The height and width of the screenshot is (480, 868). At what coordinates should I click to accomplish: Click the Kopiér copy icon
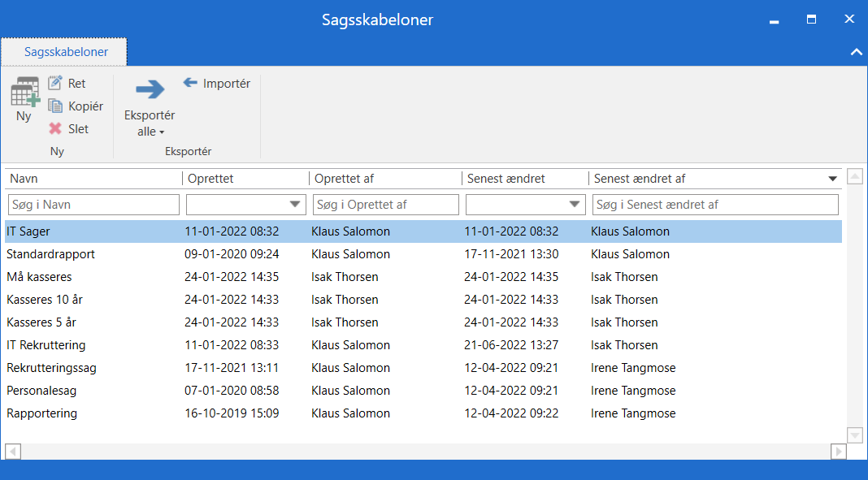tap(55, 106)
